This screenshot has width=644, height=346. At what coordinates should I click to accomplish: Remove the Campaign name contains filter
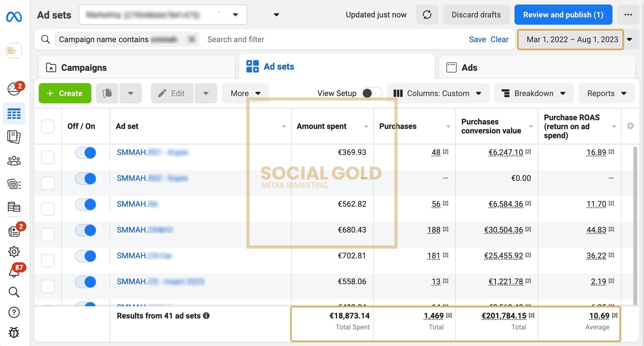coord(192,39)
